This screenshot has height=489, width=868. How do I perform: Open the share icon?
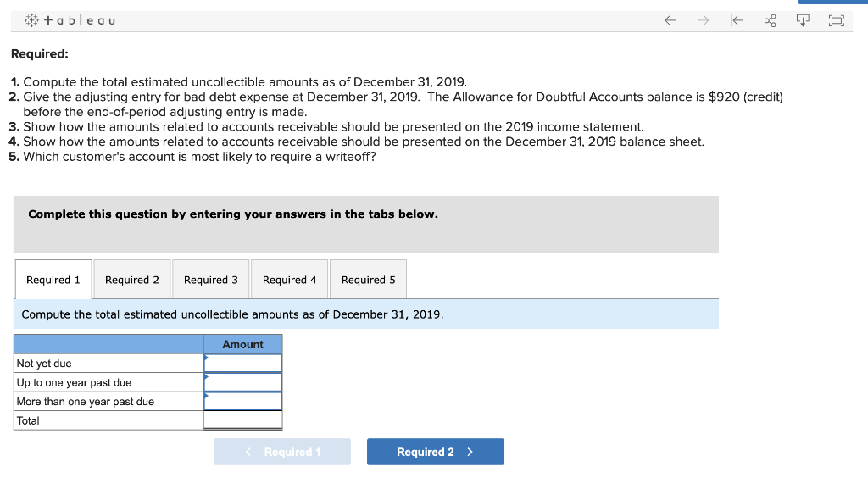(x=770, y=19)
